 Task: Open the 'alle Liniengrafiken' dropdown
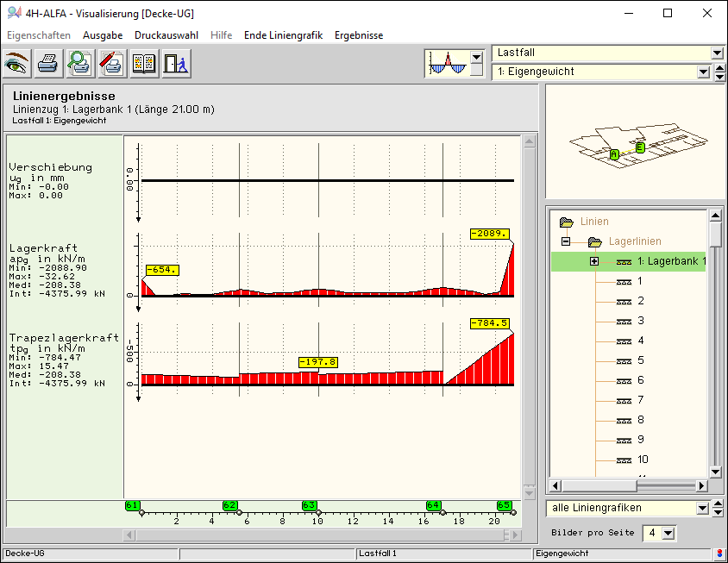pos(703,509)
